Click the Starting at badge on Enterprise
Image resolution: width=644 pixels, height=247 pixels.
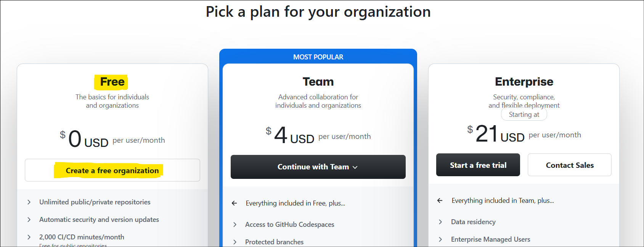pos(524,115)
